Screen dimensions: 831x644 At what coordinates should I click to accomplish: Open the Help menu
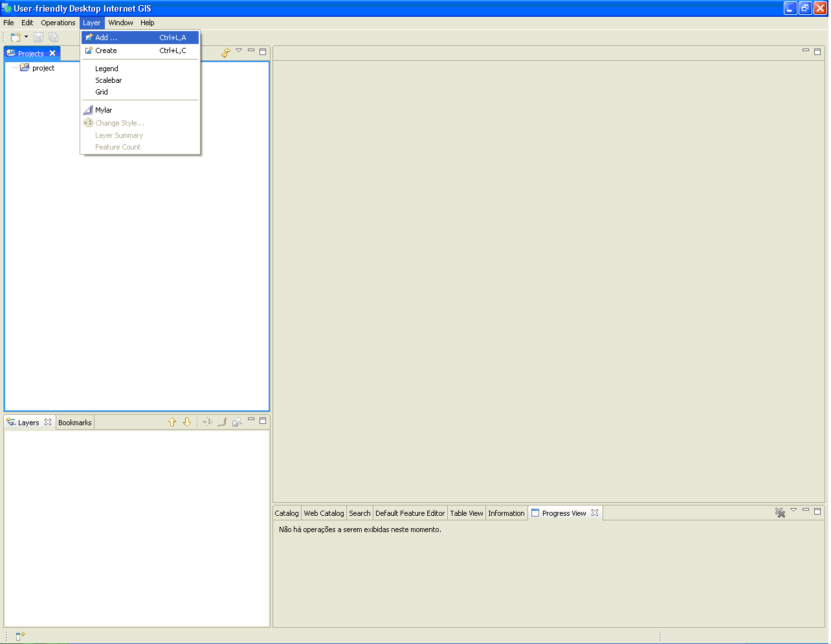tap(148, 23)
